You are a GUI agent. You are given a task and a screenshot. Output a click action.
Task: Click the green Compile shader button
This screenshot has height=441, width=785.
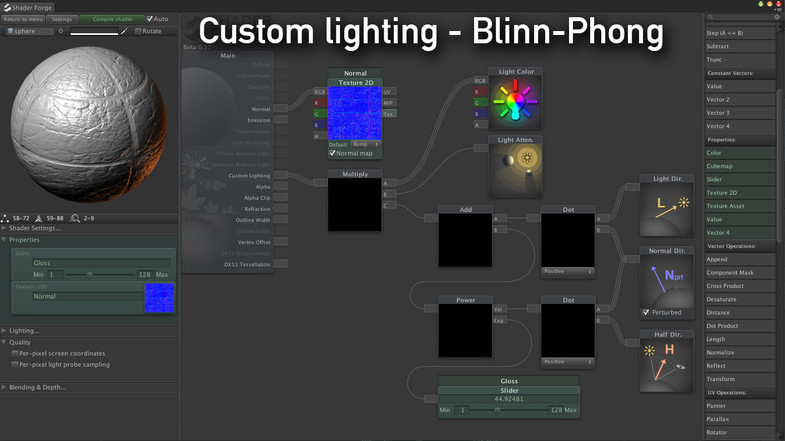[112, 19]
